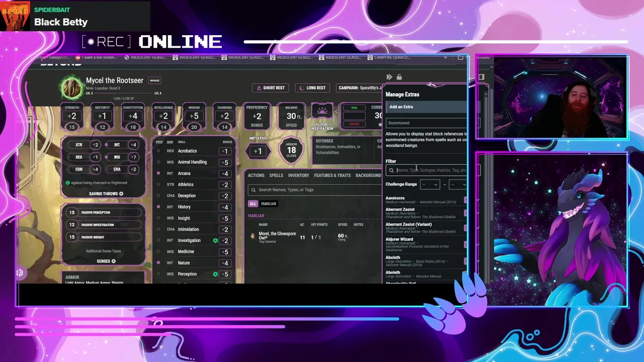
Task: Click Morel the Glowspore Owl icon
Action: (253, 236)
